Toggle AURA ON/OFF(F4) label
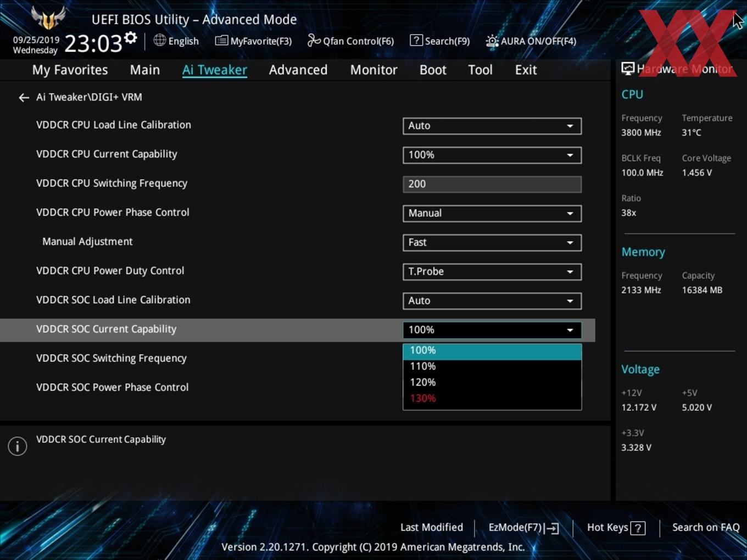Screen dimensions: 747x560 click(x=538, y=41)
